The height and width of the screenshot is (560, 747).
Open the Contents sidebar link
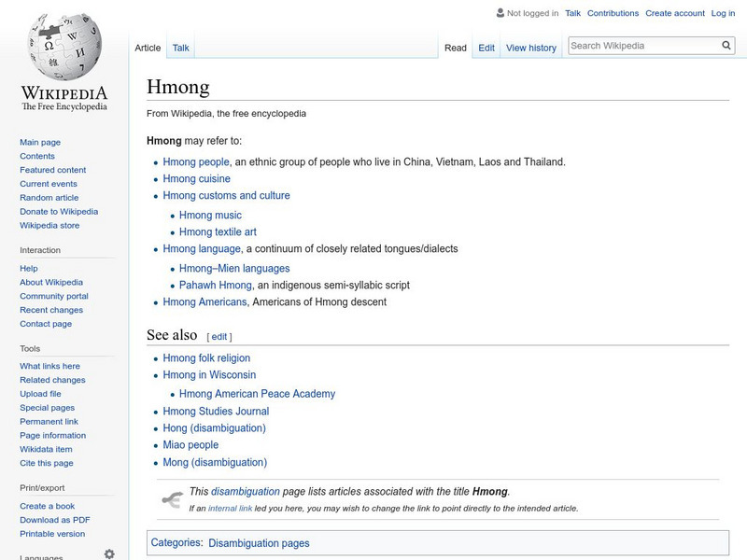click(x=37, y=156)
